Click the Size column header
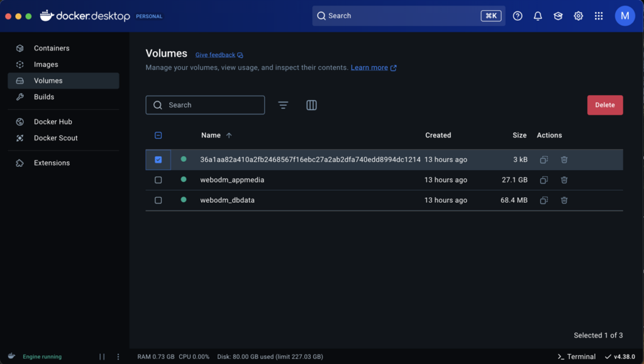 (519, 135)
